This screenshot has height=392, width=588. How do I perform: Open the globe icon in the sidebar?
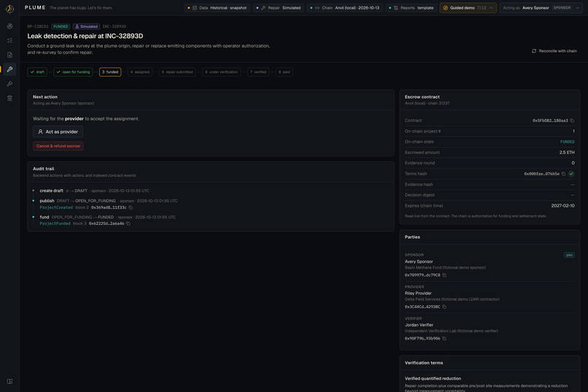tap(9, 26)
